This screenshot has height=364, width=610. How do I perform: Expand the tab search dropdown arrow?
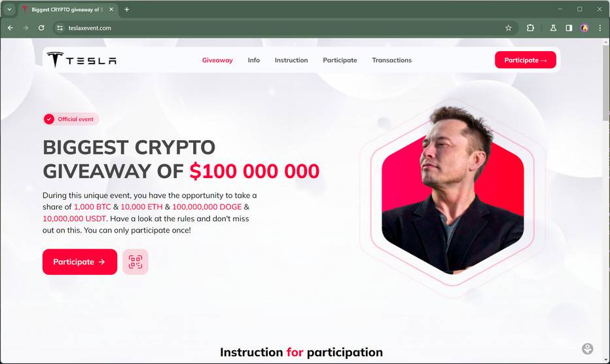(9, 9)
